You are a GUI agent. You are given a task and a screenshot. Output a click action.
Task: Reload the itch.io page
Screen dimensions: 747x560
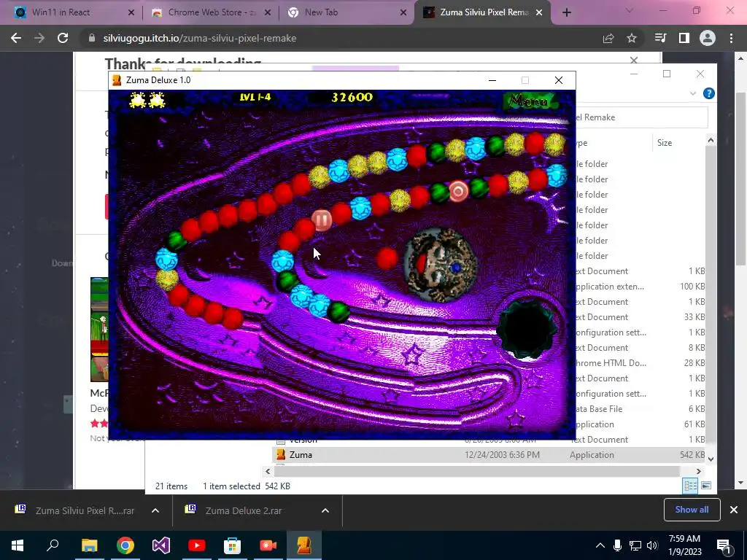pyautogui.click(x=63, y=38)
